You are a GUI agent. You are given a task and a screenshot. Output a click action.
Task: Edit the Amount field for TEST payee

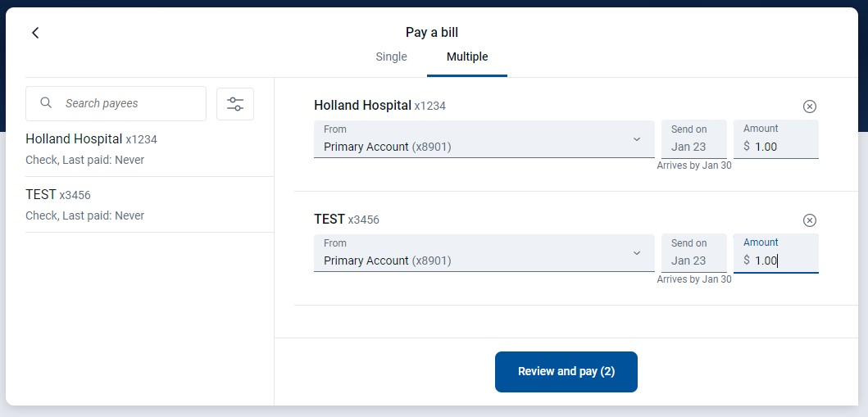[x=776, y=253]
